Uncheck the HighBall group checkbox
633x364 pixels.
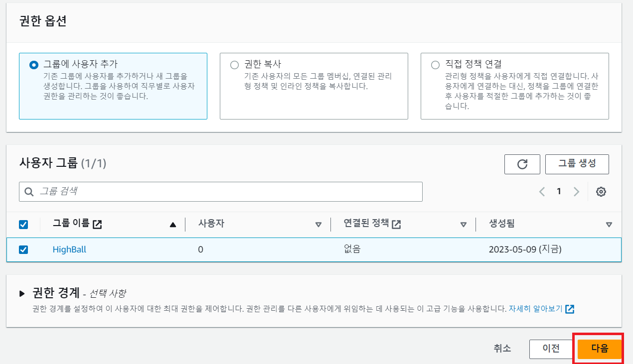(23, 249)
